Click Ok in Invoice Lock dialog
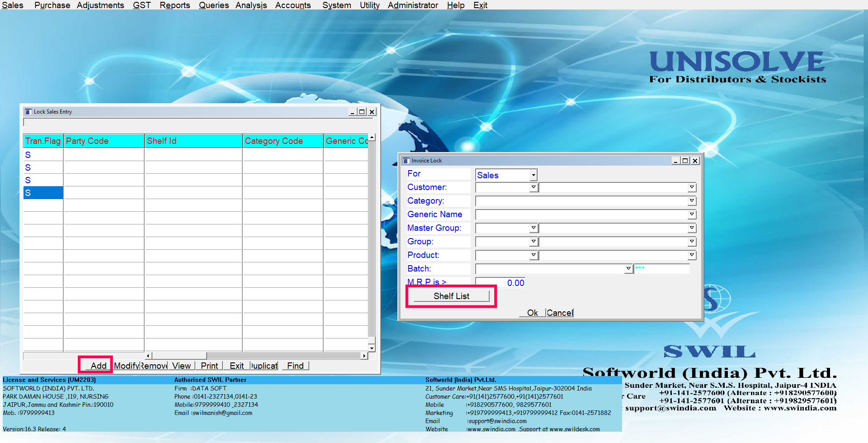Screen dimensions: 868x443 [532, 313]
